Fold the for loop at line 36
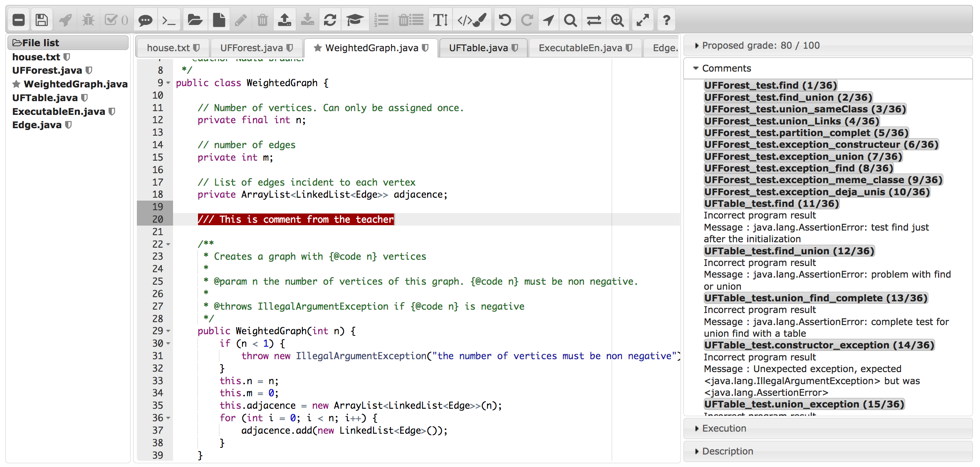 (168, 418)
